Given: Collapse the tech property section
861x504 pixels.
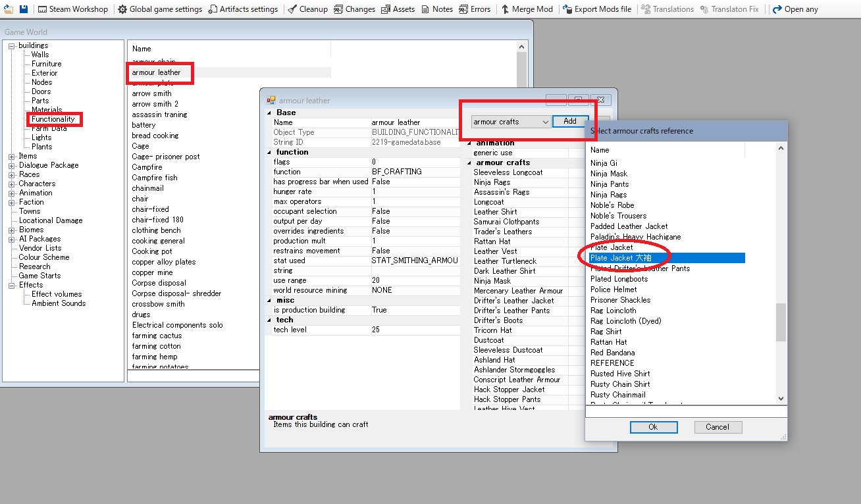Looking at the screenshot, I should tap(269, 320).
